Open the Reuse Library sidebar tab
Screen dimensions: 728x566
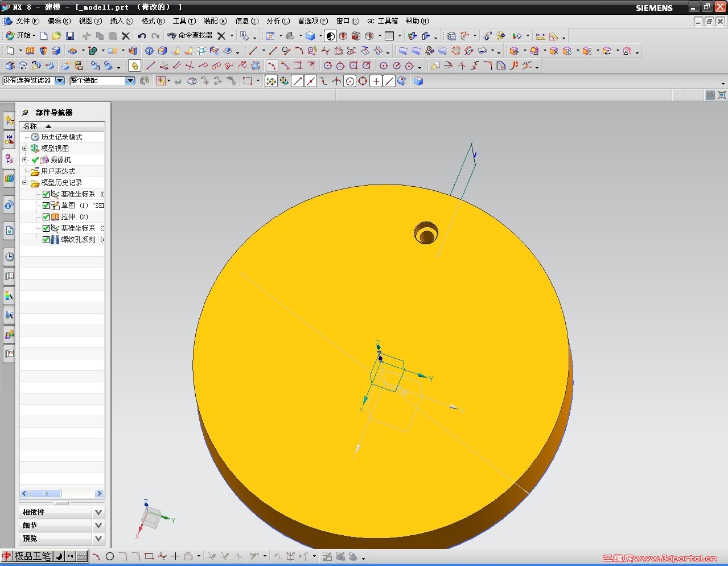(x=9, y=178)
